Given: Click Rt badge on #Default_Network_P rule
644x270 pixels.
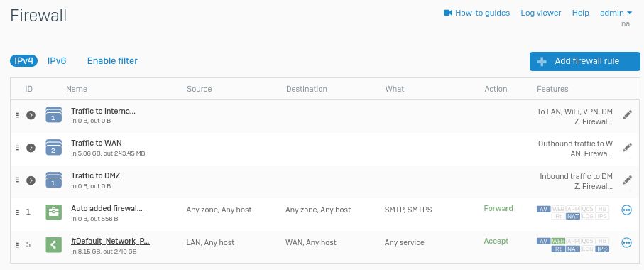Looking at the screenshot, I should 558,249.
